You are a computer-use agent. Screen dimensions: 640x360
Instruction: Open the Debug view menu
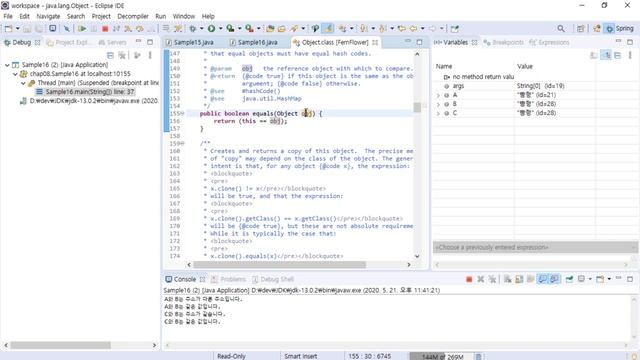[150, 55]
